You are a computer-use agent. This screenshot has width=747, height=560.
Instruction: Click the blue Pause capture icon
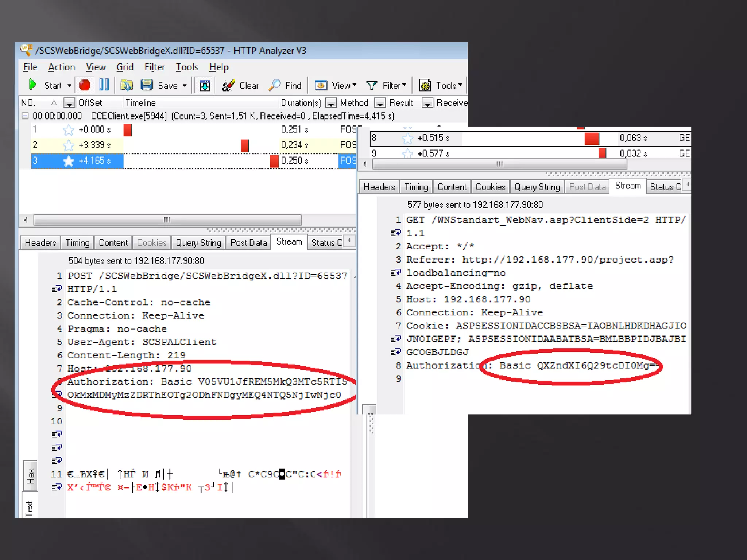(104, 85)
